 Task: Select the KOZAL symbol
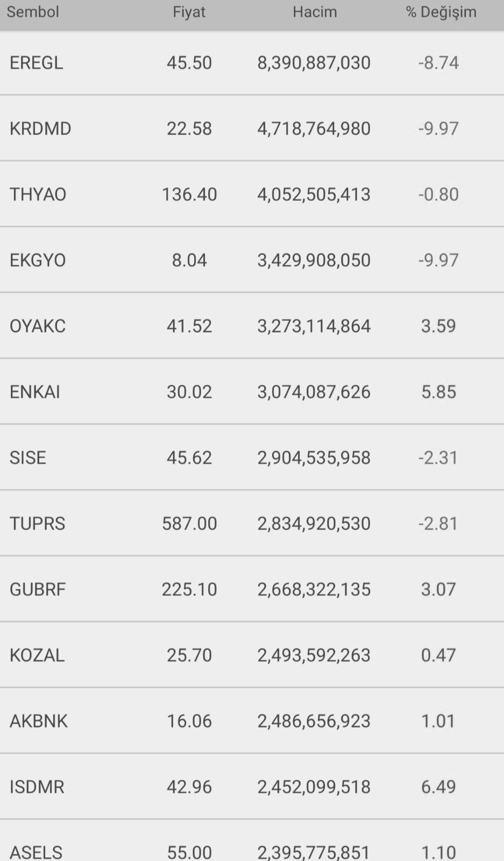[x=37, y=655]
